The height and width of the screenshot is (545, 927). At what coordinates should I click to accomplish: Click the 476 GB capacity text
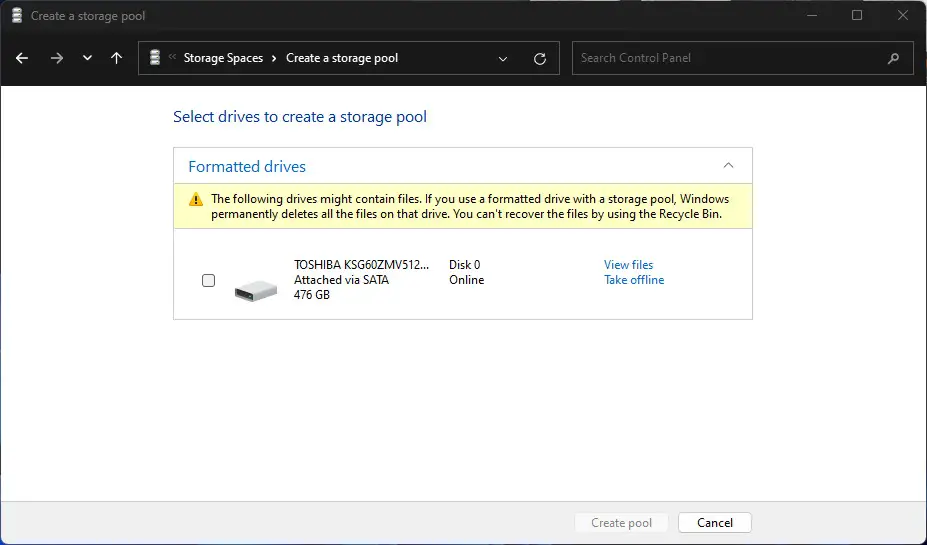[312, 294]
